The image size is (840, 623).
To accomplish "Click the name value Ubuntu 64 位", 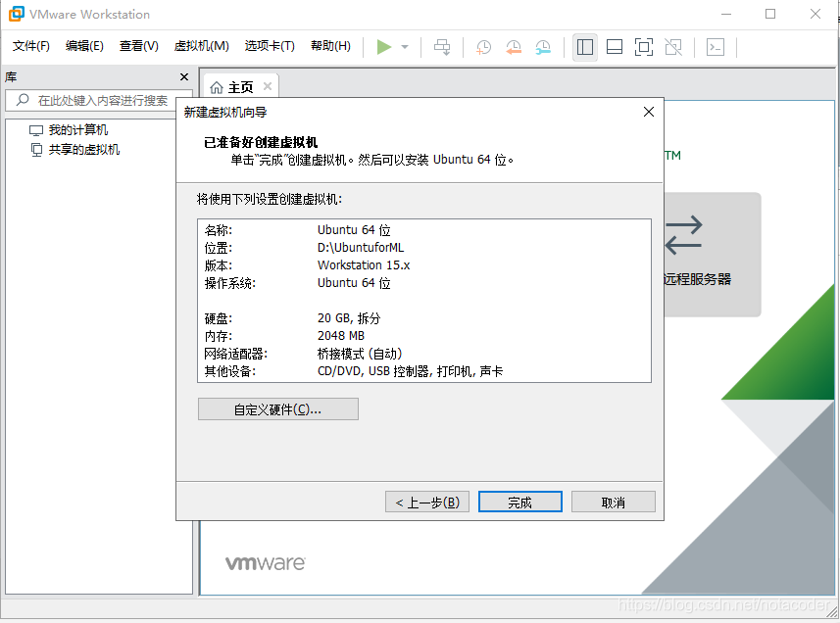I will click(x=354, y=230).
